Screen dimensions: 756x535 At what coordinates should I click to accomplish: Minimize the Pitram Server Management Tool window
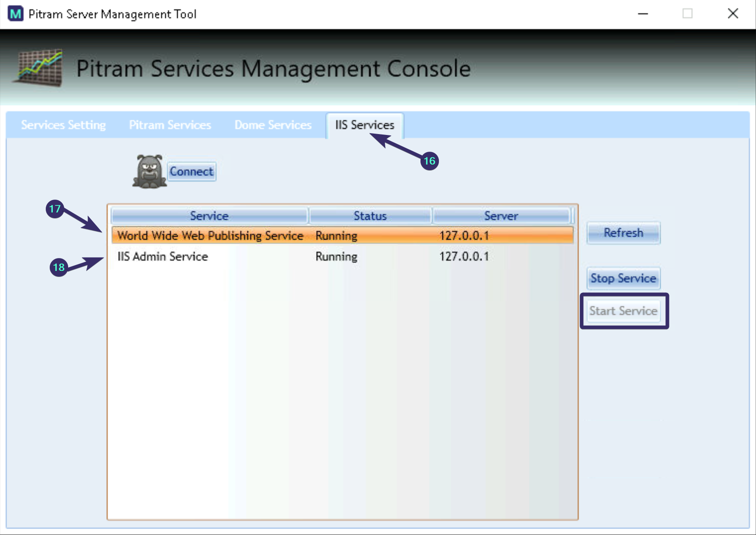[643, 14]
